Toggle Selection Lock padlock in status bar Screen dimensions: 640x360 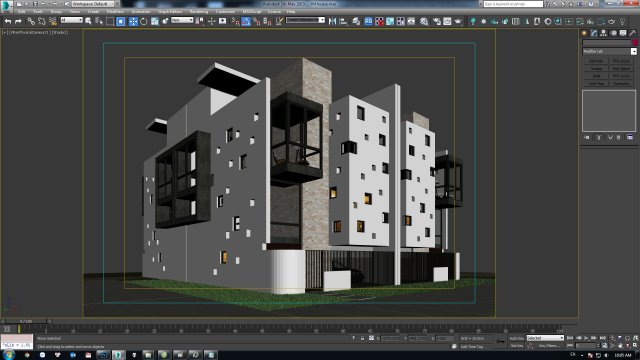point(362,338)
